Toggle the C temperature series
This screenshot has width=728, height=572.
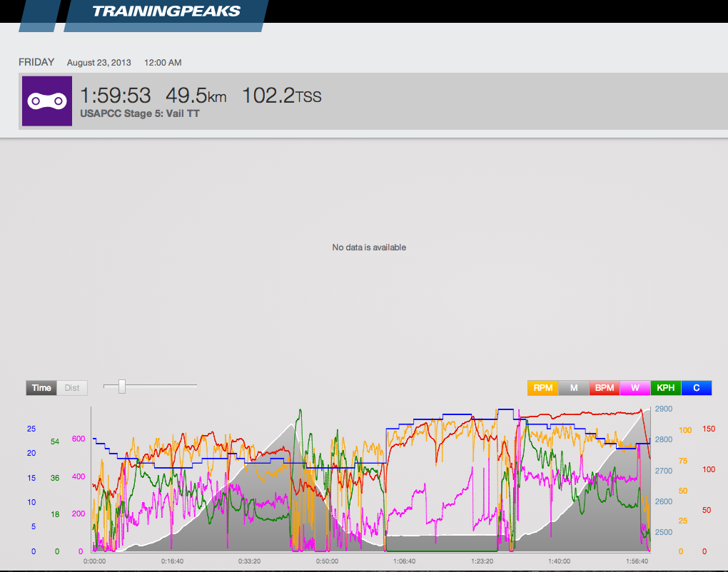point(696,388)
